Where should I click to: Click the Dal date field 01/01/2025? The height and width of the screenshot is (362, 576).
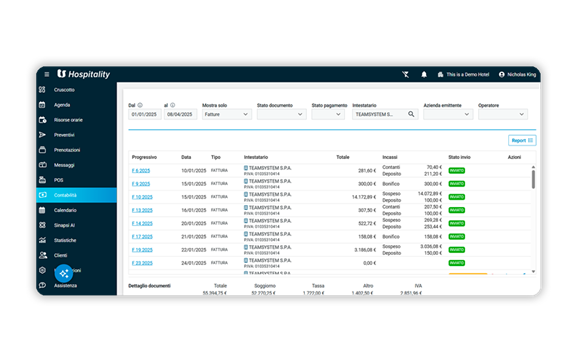click(145, 114)
